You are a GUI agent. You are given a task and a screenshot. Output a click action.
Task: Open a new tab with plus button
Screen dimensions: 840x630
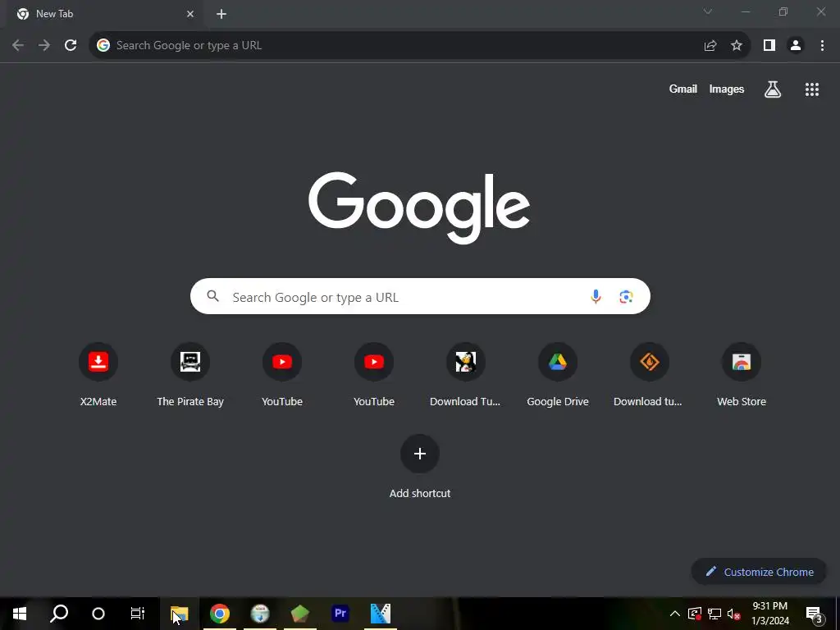click(x=221, y=15)
